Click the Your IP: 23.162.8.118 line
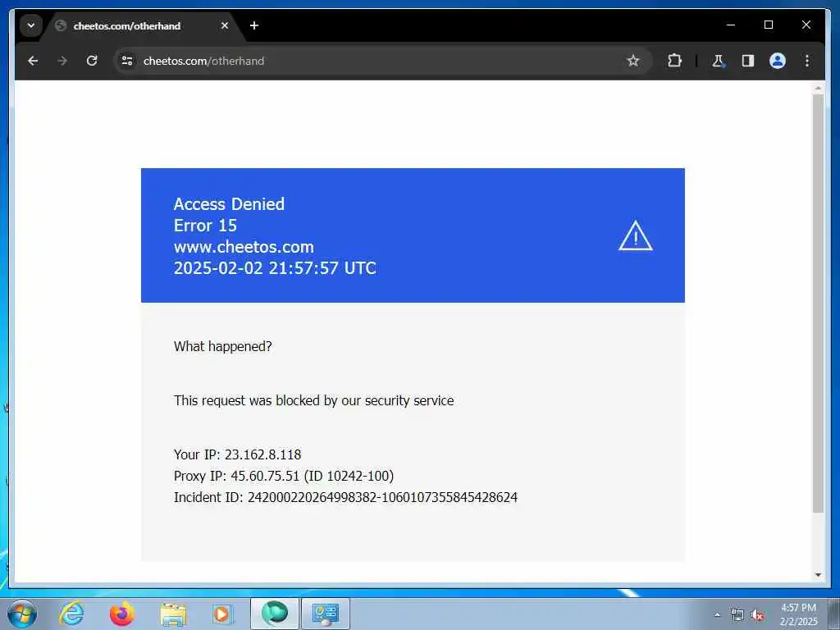840x630 pixels. (237, 454)
